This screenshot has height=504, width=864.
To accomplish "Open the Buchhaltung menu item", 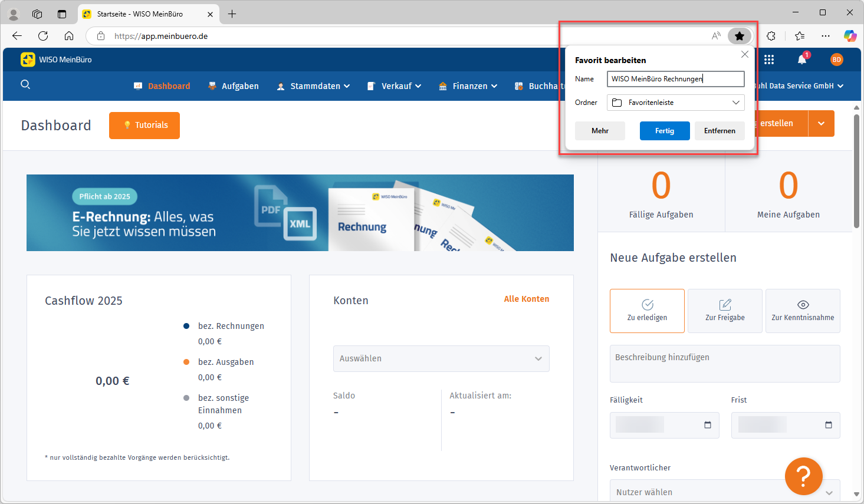I will point(539,86).
